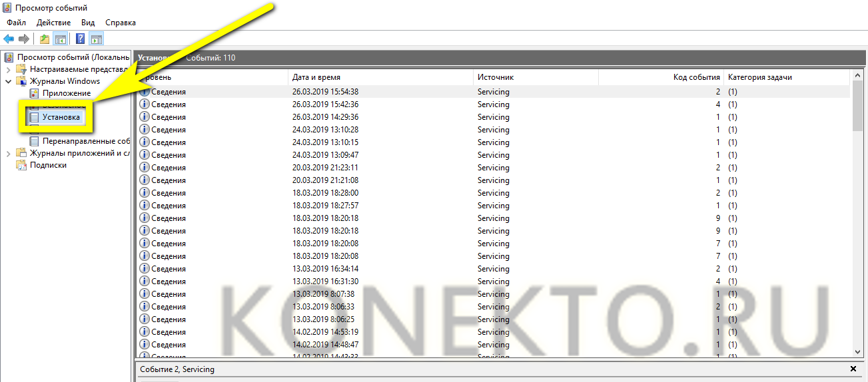Collapse the Журналы Windows node

[x=8, y=81]
